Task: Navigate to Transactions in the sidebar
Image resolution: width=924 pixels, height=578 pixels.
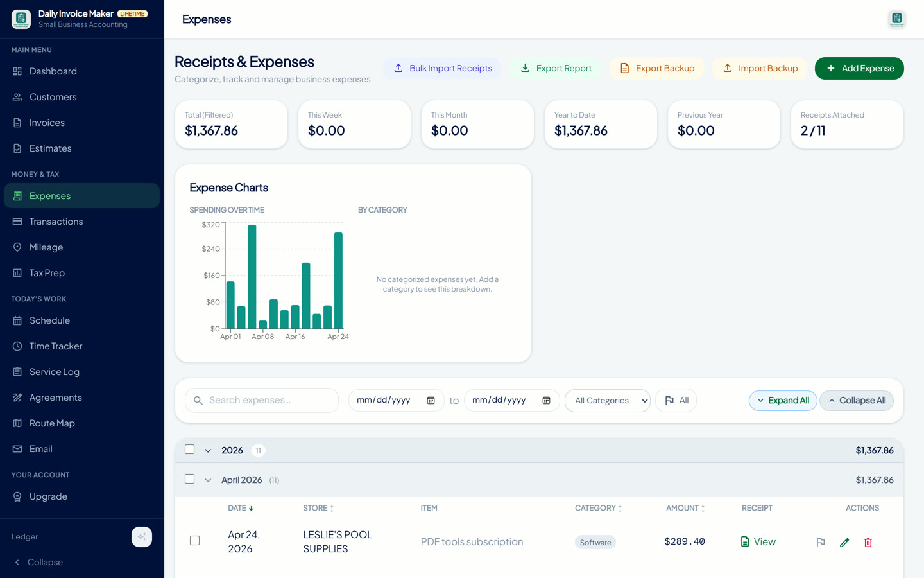Action: (81, 222)
